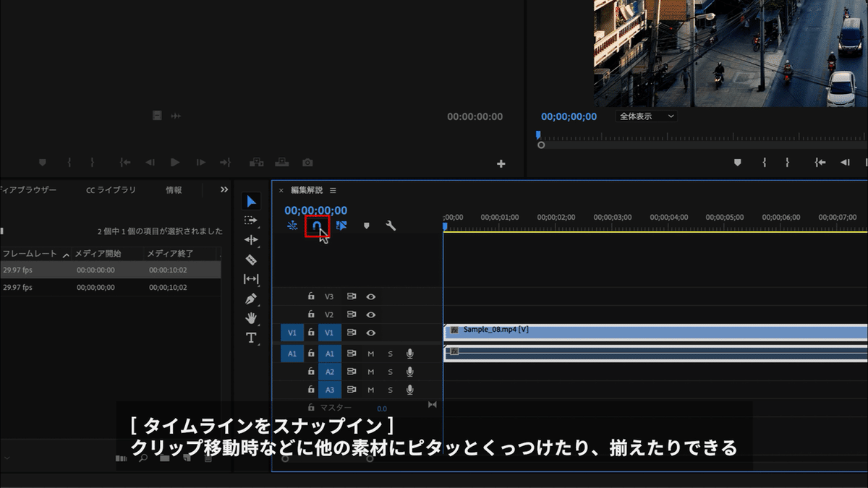Enable voice-over record on track A3

point(409,390)
